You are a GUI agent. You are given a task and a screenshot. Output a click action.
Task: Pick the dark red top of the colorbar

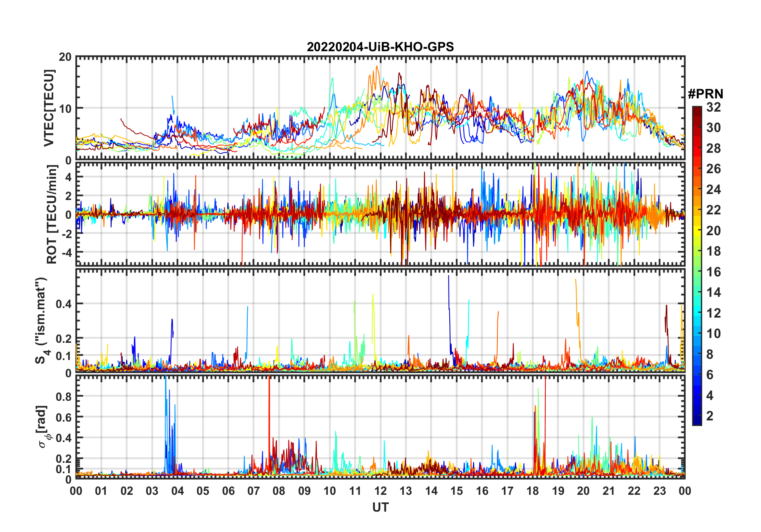click(697, 110)
